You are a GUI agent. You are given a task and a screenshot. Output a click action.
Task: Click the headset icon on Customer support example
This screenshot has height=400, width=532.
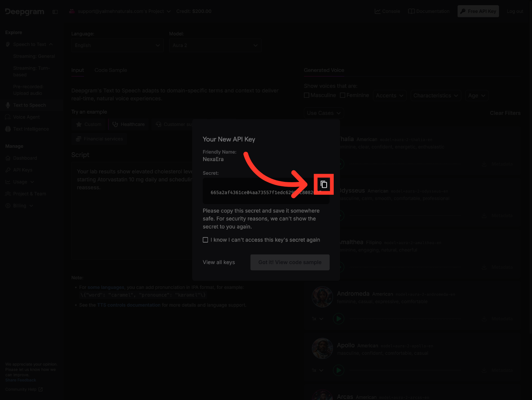click(158, 124)
